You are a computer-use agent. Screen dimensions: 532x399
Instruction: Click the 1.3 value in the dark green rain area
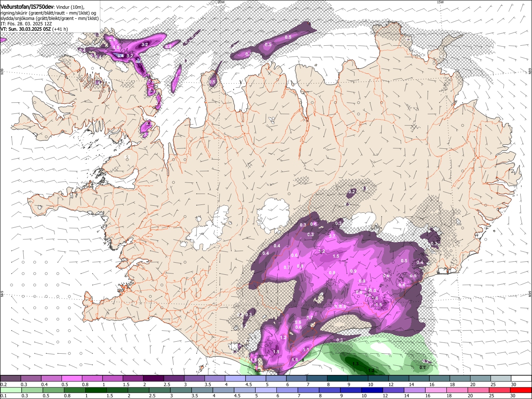356,364
